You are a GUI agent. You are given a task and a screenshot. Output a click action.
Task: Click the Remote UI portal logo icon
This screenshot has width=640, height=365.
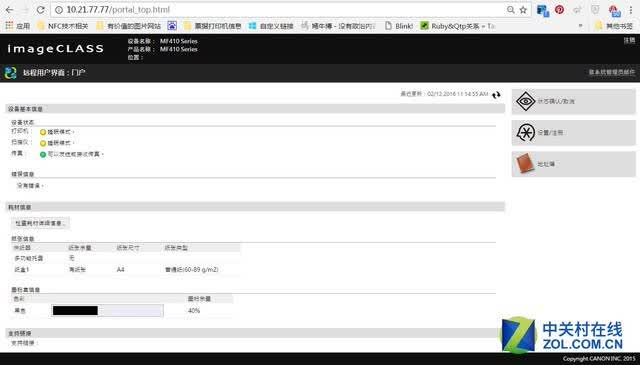(x=10, y=73)
